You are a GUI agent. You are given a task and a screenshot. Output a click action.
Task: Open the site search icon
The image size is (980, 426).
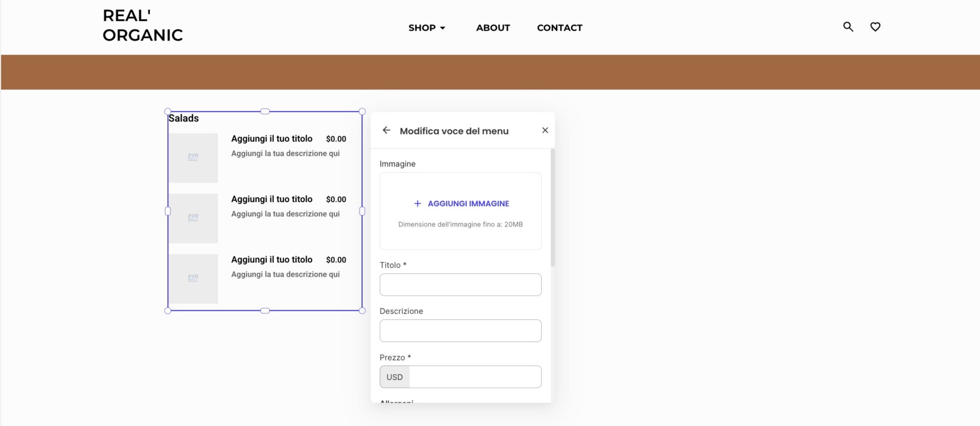[x=848, y=27]
